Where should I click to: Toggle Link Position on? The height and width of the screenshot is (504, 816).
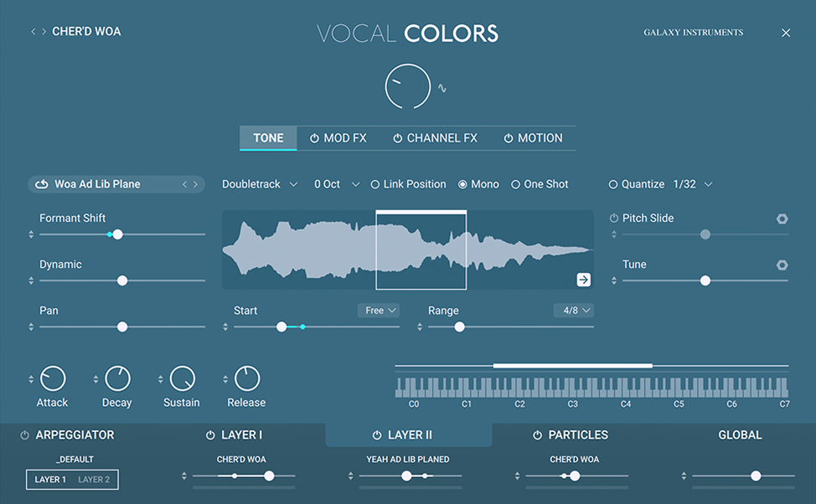[374, 183]
